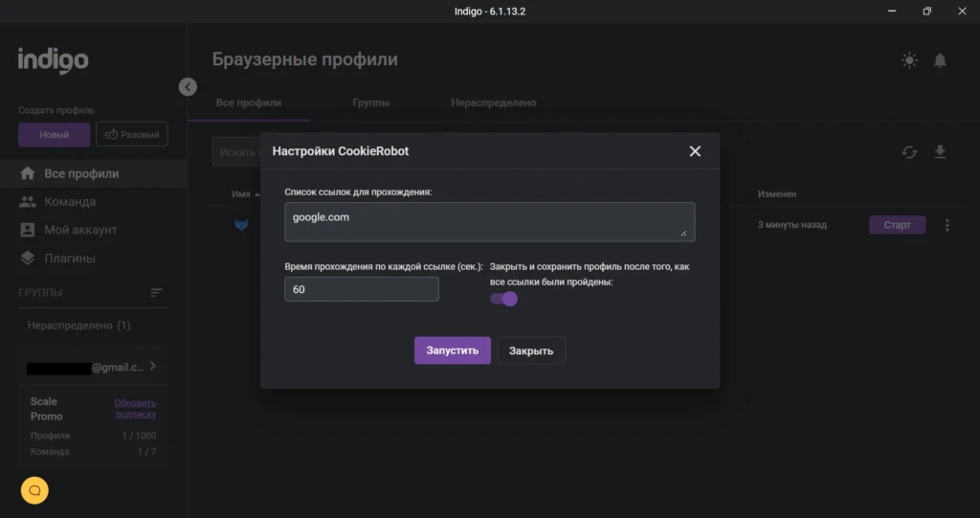The width and height of the screenshot is (980, 518).
Task: Click the Старт button
Action: tap(898, 225)
